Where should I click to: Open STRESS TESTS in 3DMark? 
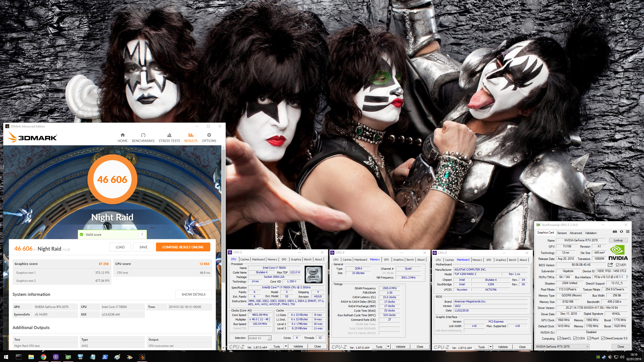click(169, 138)
